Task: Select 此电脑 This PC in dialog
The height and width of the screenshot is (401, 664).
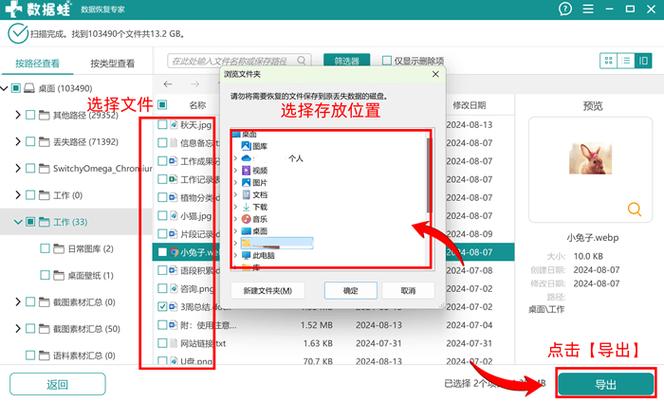Action: point(258,255)
